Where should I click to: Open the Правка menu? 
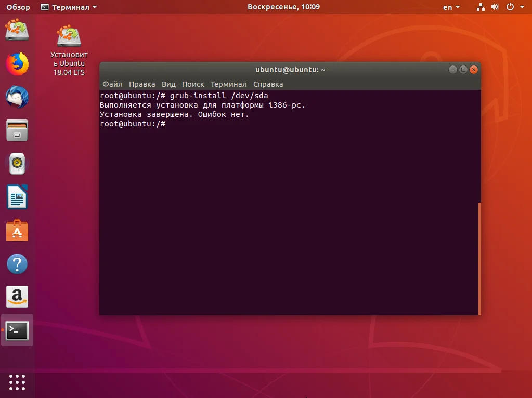142,84
